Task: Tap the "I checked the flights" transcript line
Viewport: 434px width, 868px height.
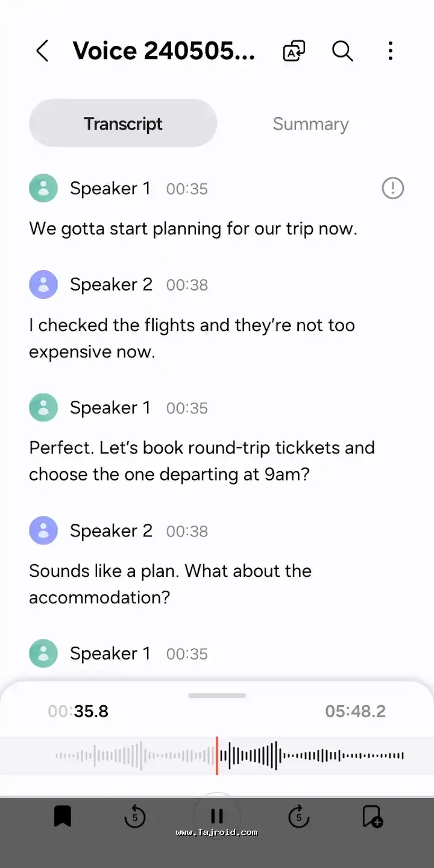Action: coord(192,338)
